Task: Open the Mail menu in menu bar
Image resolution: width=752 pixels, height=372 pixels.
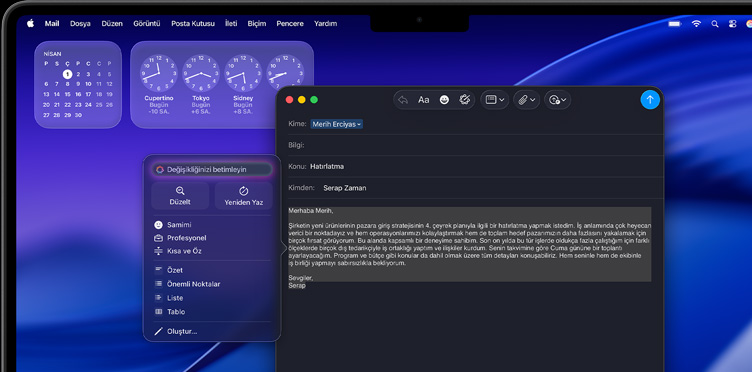Action: click(x=52, y=23)
